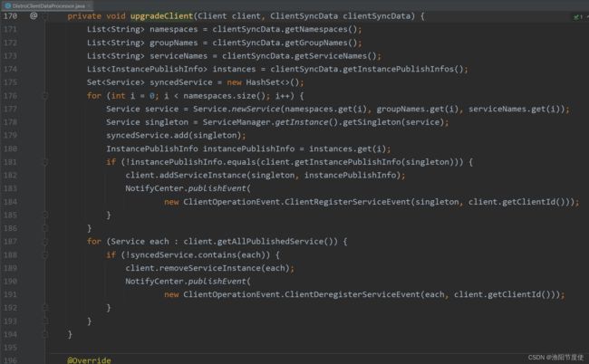Click the @Override annotation on line 196

tap(89, 360)
